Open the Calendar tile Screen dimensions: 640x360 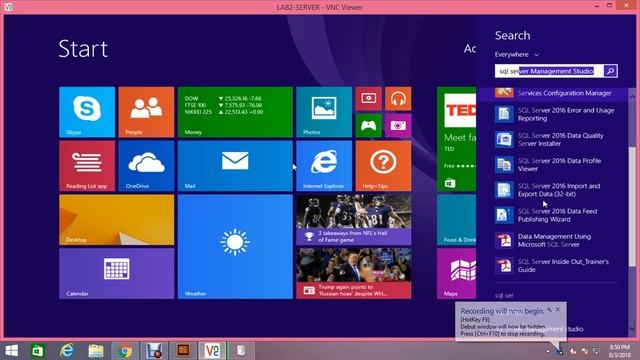[117, 273]
